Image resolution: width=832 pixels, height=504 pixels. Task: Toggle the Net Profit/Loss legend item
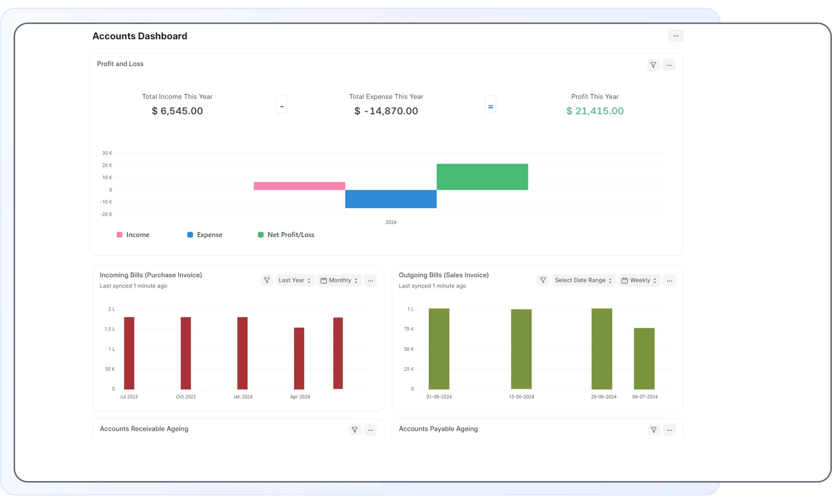286,235
